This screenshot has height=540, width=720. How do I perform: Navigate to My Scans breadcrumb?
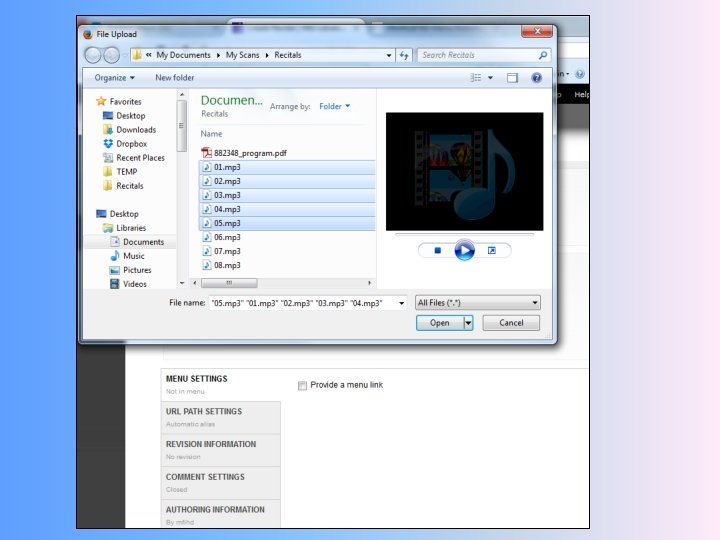coord(242,55)
